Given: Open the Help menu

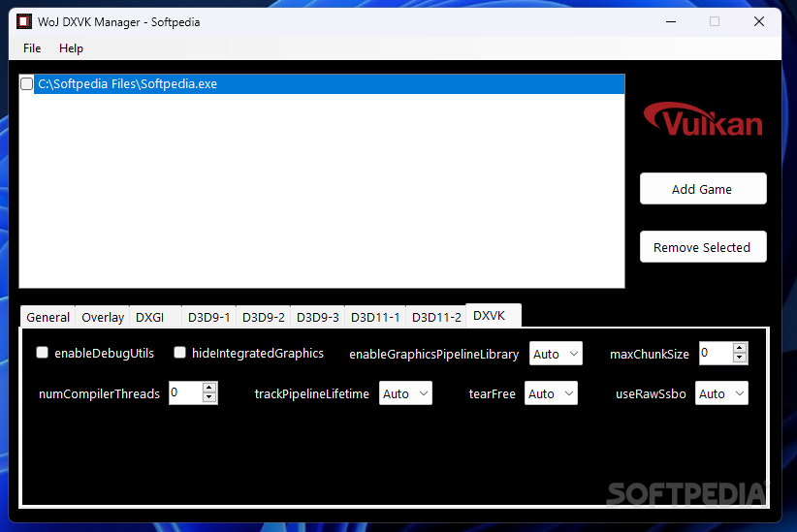Looking at the screenshot, I should [71, 48].
